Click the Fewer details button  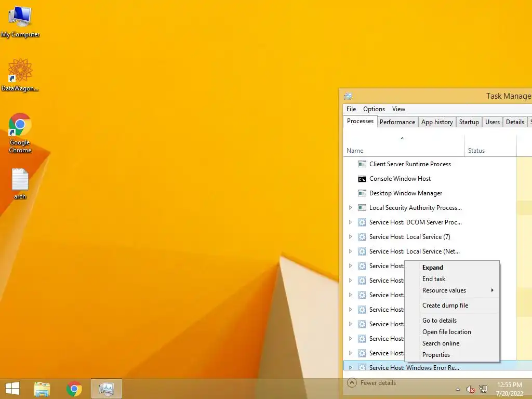click(372, 383)
